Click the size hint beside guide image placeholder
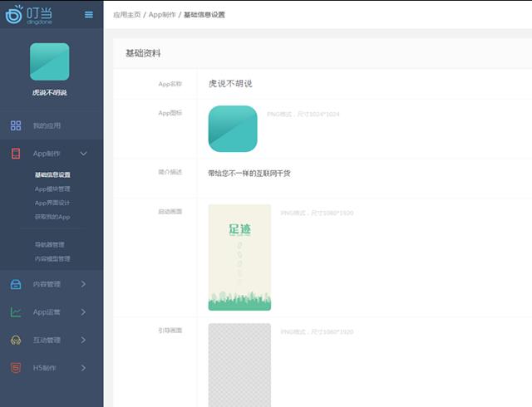The image size is (532, 407). click(317, 331)
